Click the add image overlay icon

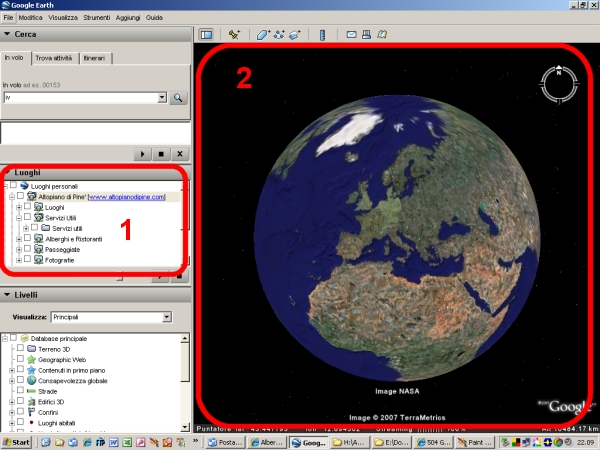coord(294,35)
